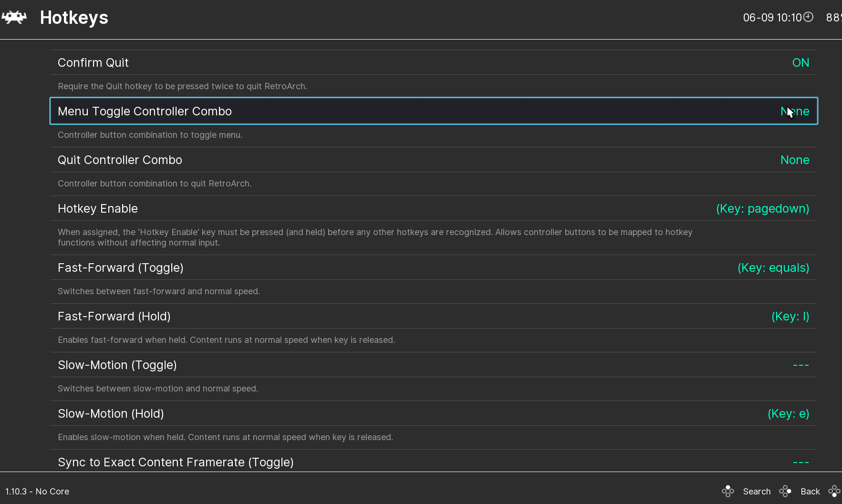Click the date and time display
The image size is (842, 504).
tap(772, 18)
